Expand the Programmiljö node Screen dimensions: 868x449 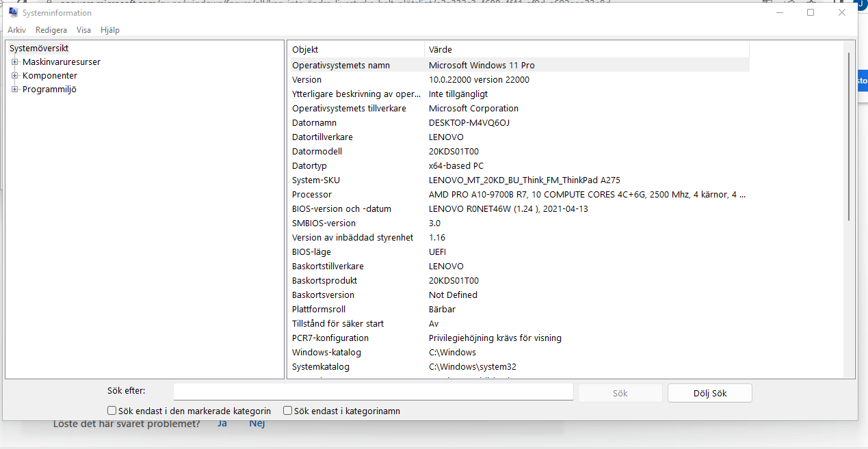[15, 89]
